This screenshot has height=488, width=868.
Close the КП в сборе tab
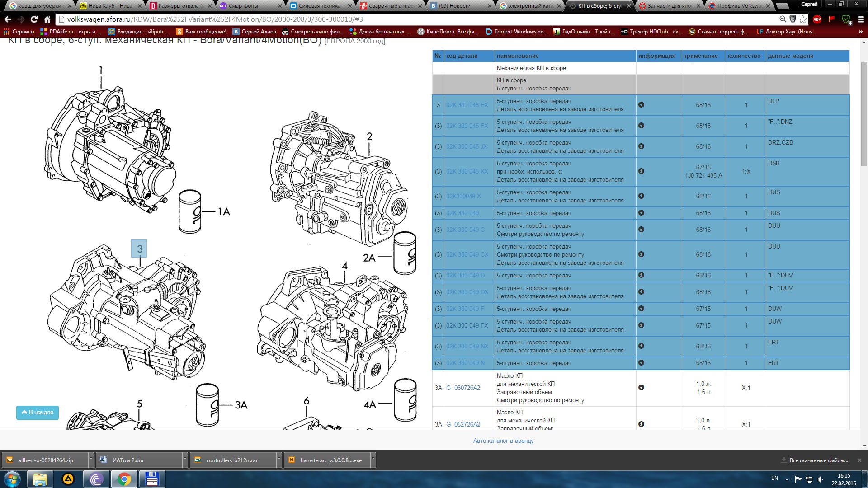pyautogui.click(x=629, y=6)
